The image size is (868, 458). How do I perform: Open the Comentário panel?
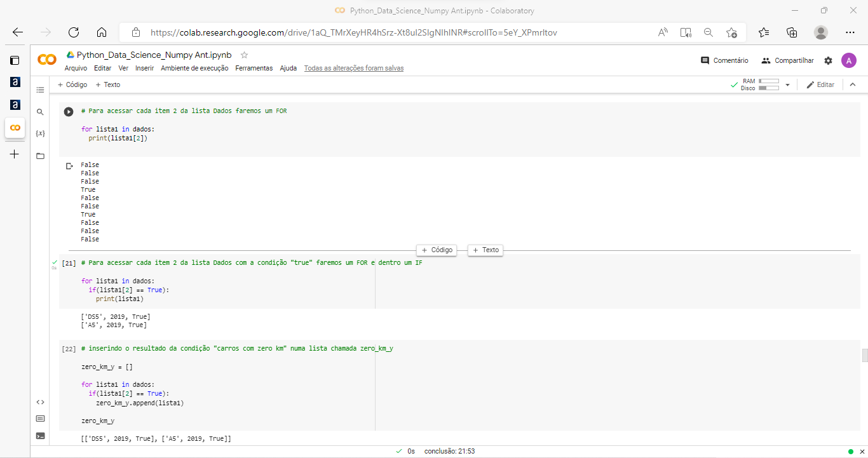point(724,60)
